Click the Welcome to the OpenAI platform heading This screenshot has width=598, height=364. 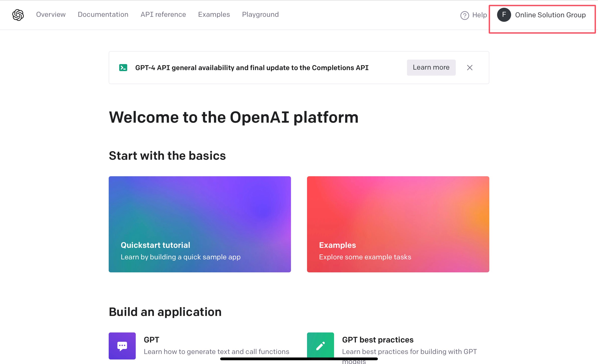234,117
